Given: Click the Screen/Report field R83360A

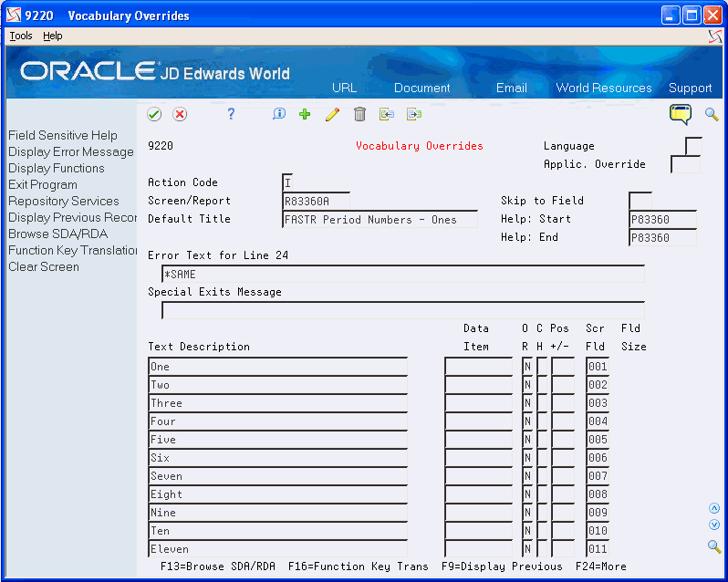Looking at the screenshot, I should click(x=316, y=201).
